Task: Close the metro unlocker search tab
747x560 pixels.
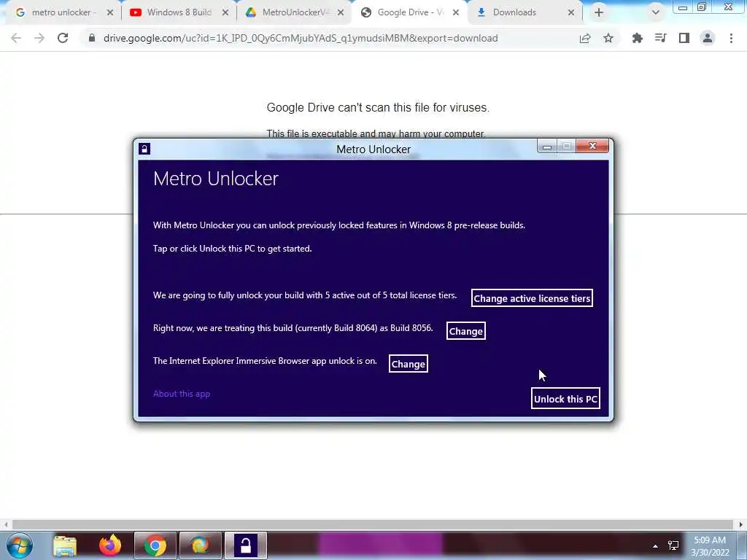Action: tap(110, 12)
